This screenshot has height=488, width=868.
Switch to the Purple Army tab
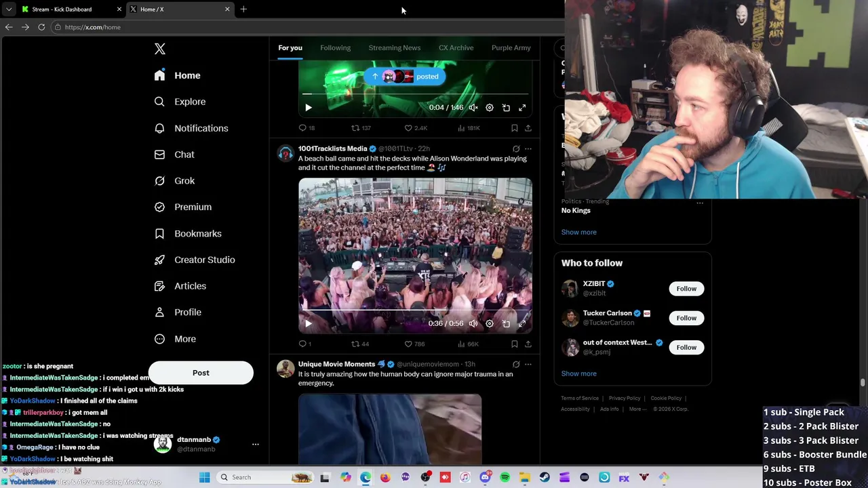tap(511, 47)
